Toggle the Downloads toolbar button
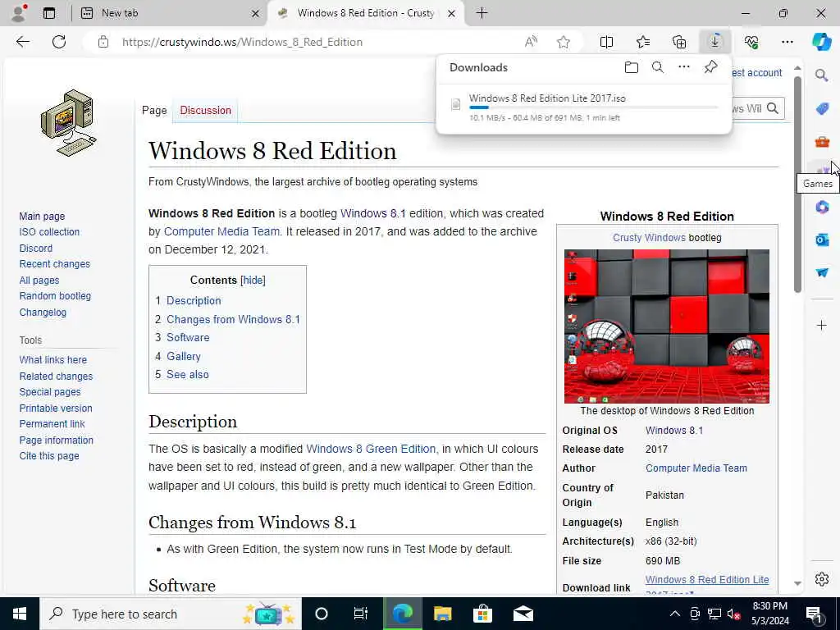The width and height of the screenshot is (840, 630). tap(714, 42)
